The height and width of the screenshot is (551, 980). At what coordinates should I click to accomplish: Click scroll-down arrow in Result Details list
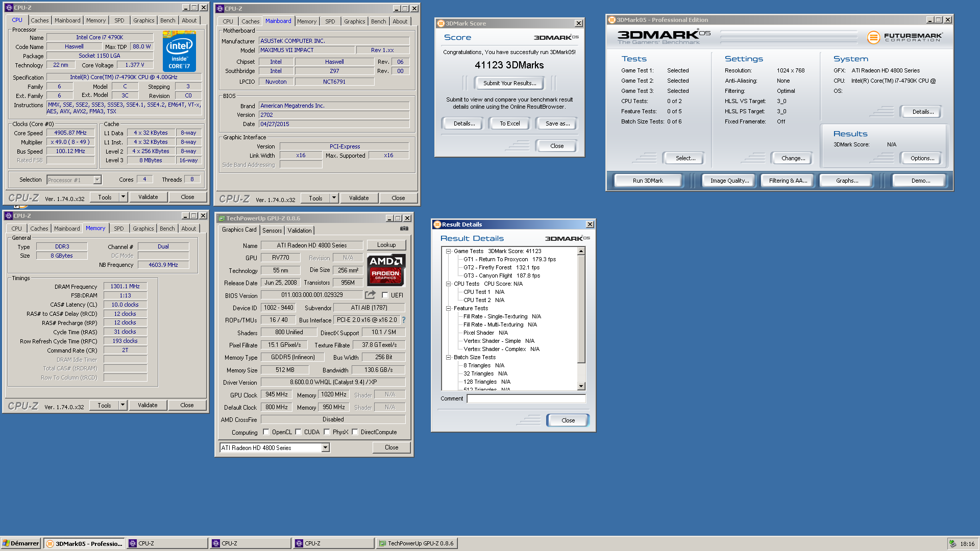point(581,386)
